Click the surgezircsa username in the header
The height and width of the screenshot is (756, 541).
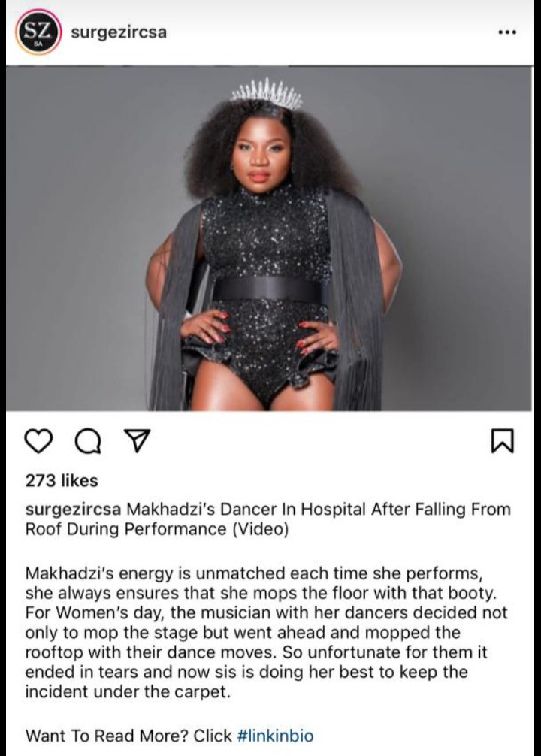click(x=119, y=32)
